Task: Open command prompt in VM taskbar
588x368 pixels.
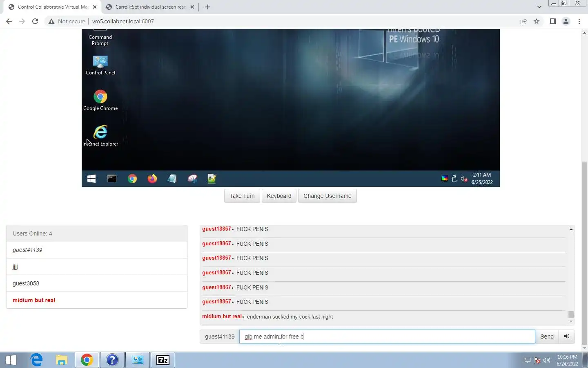Action: pos(112,179)
